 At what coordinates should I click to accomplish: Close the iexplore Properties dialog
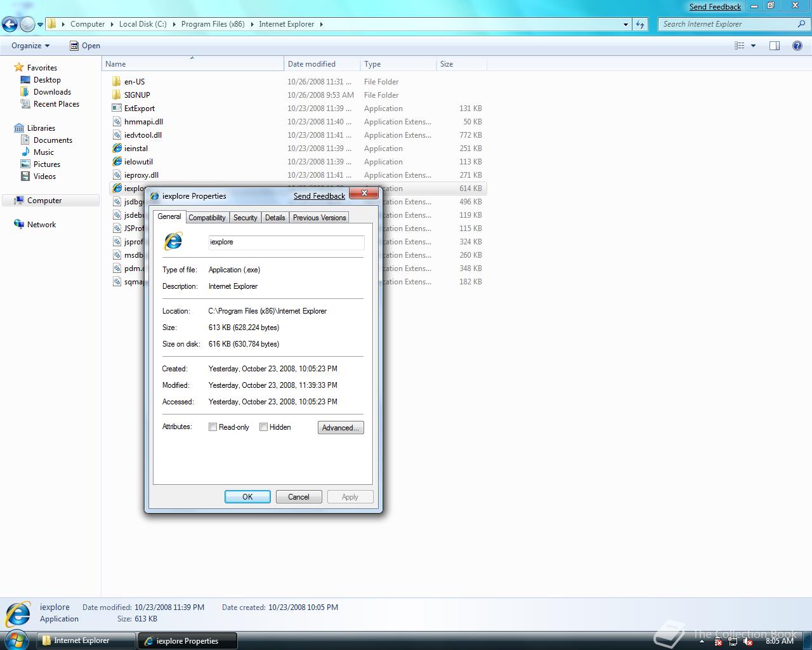(x=365, y=194)
